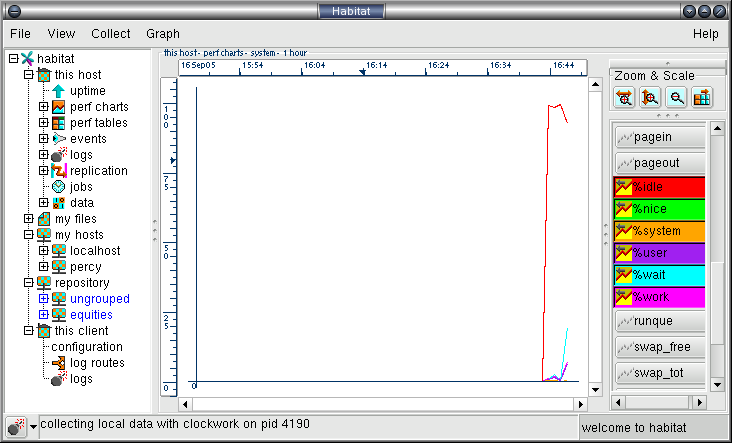Click the bomb icon beside logs under this host
The width and height of the screenshot is (732, 443).
[x=58, y=155]
